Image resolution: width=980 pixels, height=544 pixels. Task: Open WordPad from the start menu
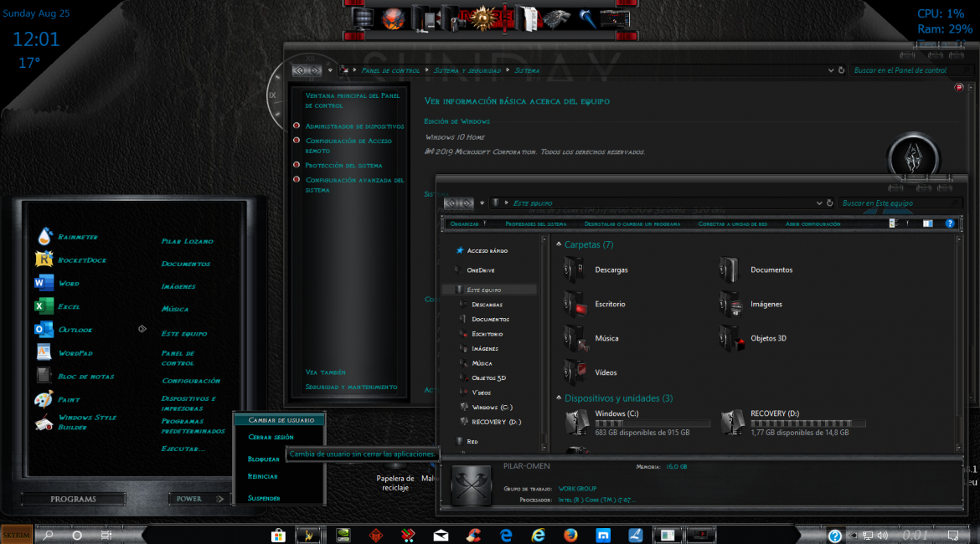64,352
